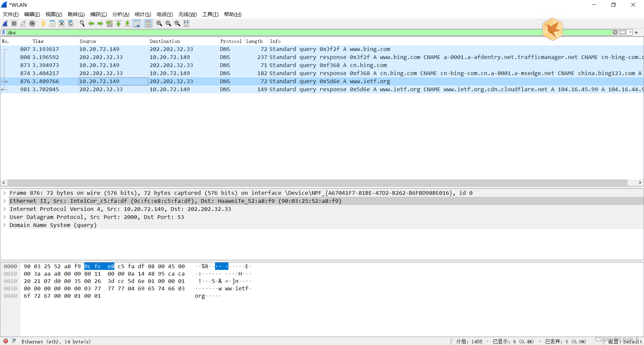Expand User Datagram Protocol node

coord(4,217)
